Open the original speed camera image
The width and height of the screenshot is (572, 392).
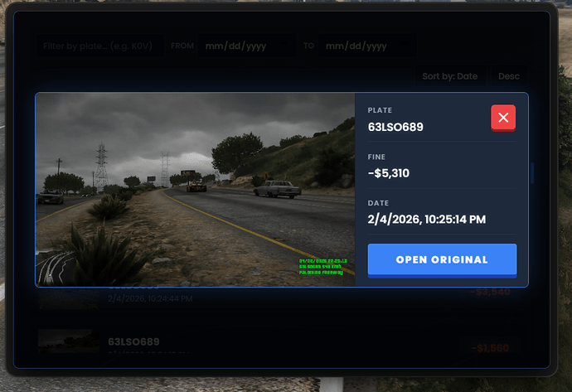click(x=442, y=260)
